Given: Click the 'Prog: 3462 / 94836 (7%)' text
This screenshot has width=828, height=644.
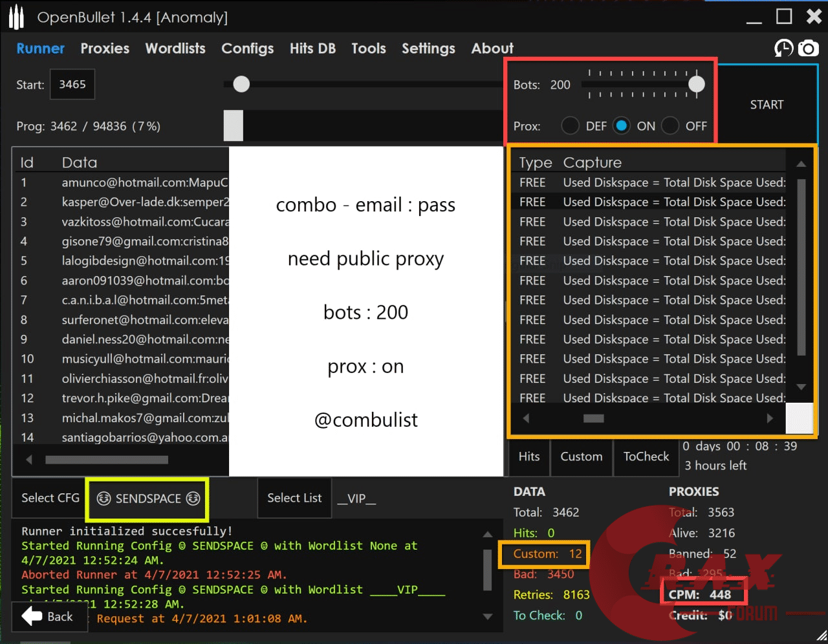Looking at the screenshot, I should 89,126.
